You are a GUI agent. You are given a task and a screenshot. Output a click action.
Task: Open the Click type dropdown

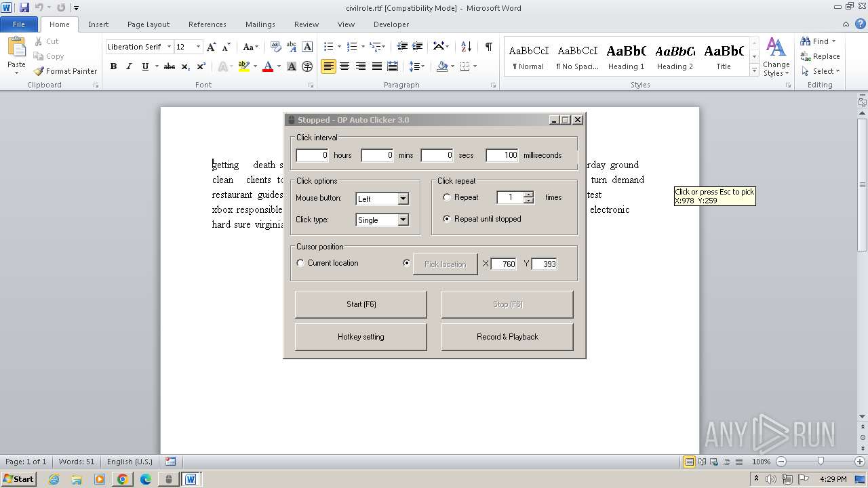pos(403,220)
